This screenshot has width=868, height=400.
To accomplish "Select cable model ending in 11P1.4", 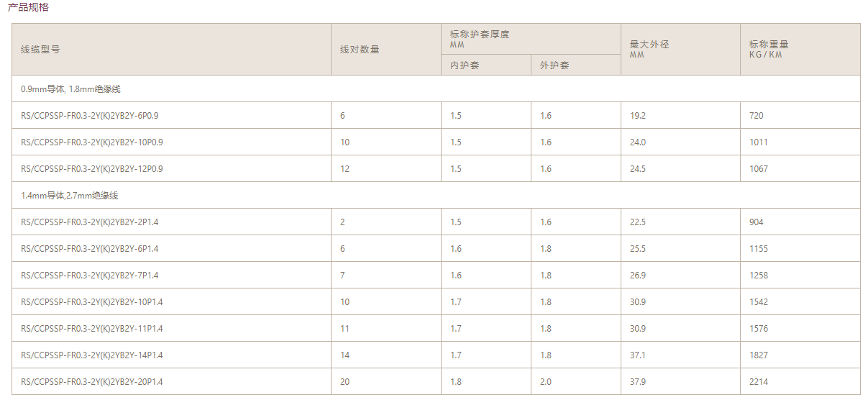I will coord(92,329).
